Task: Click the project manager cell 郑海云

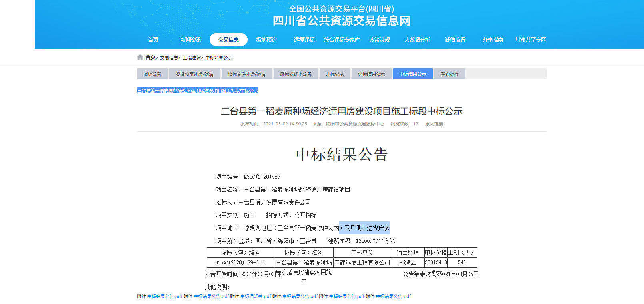Action: pos(408,262)
